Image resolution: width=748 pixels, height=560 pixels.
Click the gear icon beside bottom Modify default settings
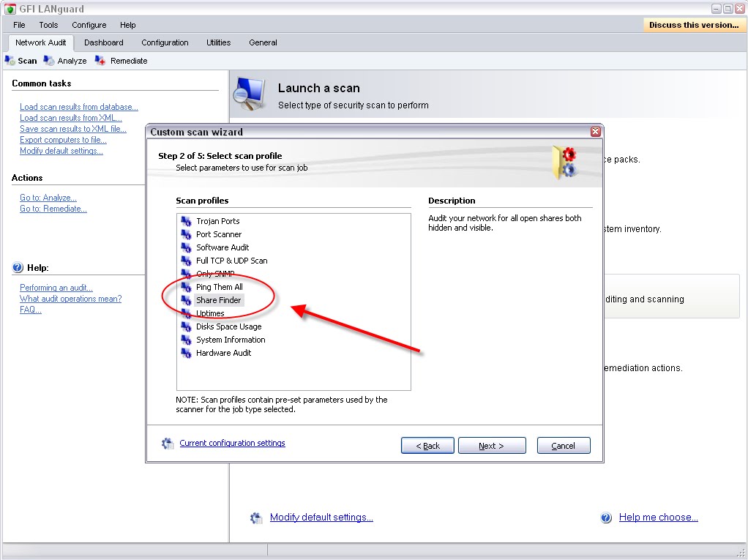pyautogui.click(x=256, y=518)
